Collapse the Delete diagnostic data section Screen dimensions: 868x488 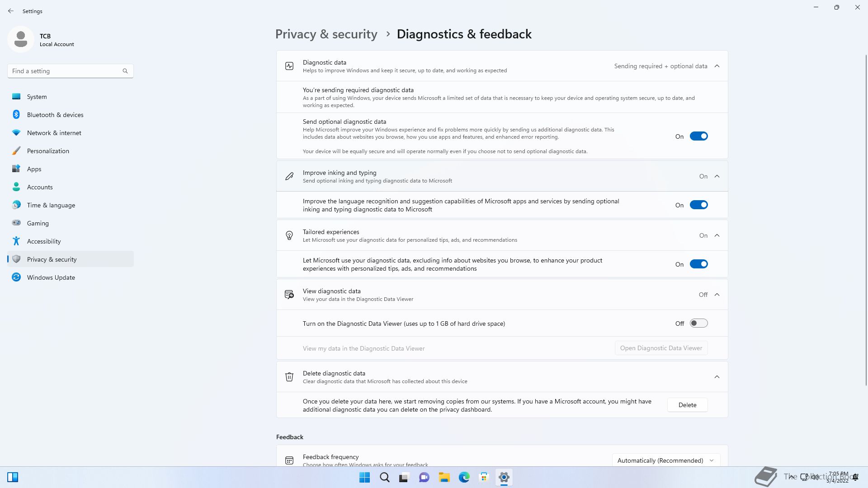[717, 377]
